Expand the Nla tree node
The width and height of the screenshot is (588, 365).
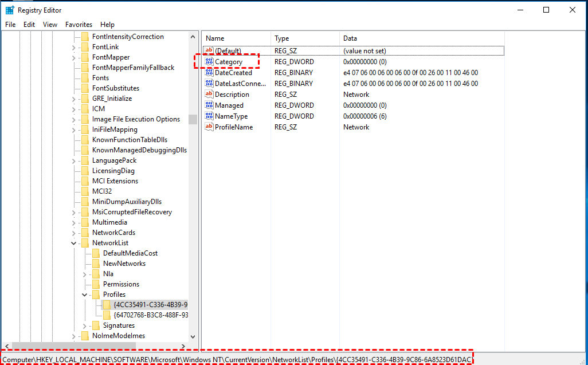click(85, 274)
